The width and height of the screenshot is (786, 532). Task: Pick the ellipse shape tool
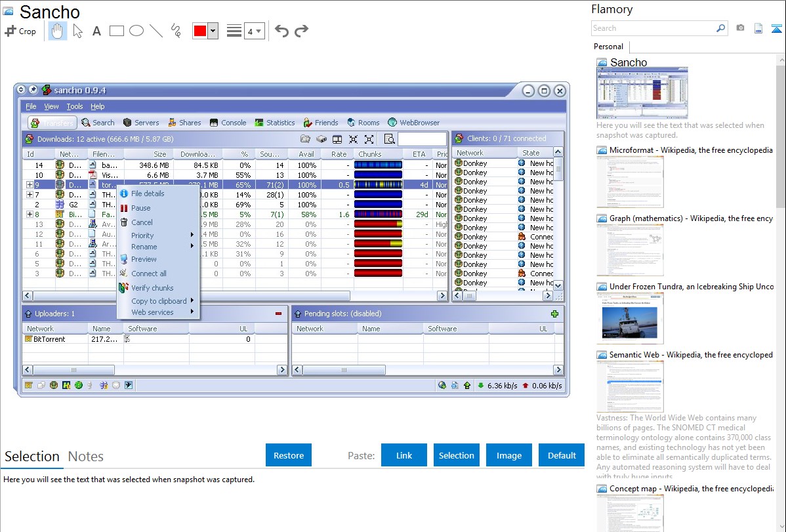(x=136, y=31)
